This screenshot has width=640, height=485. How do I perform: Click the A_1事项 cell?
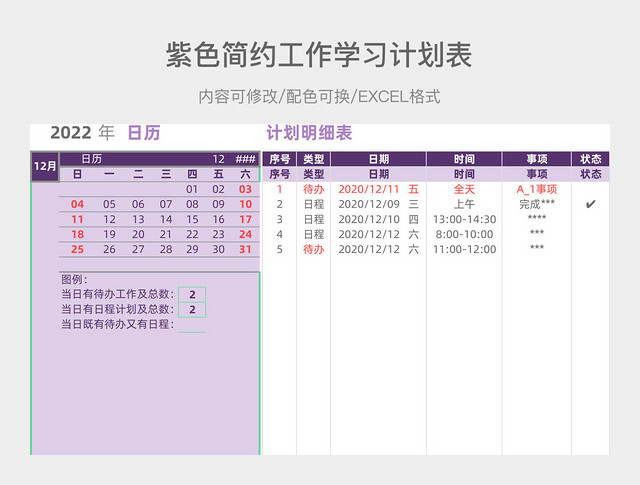click(x=536, y=189)
